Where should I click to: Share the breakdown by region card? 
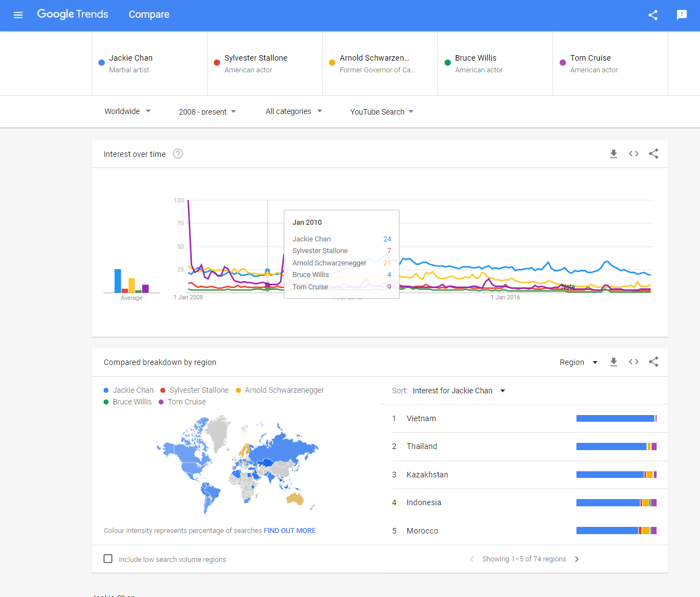coord(654,362)
